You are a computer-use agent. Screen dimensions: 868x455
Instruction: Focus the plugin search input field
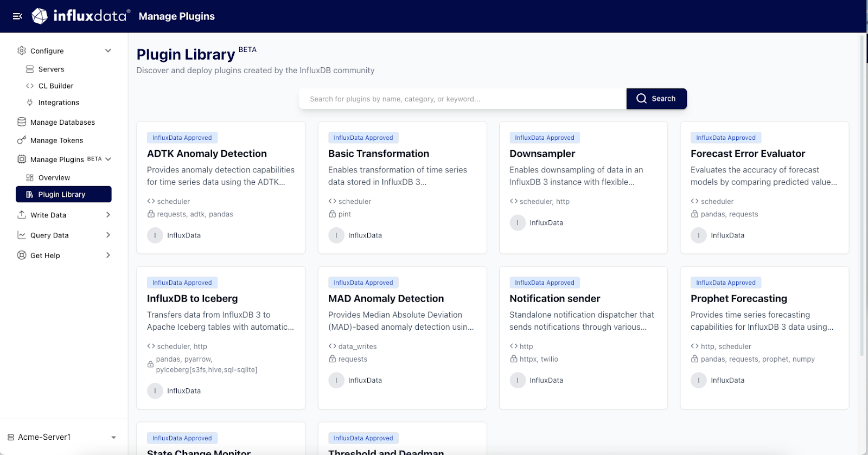[463, 99]
